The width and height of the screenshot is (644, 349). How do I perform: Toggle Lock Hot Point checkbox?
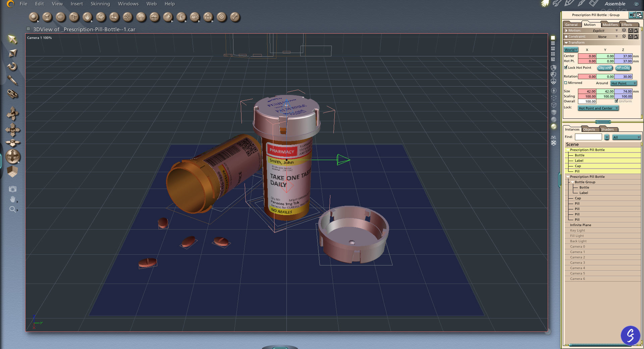(566, 67)
